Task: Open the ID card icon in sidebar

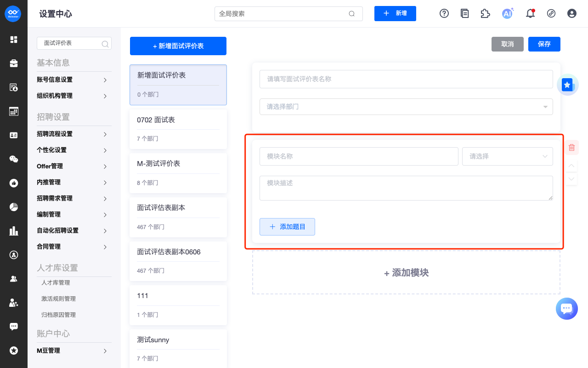Action: [x=14, y=135]
